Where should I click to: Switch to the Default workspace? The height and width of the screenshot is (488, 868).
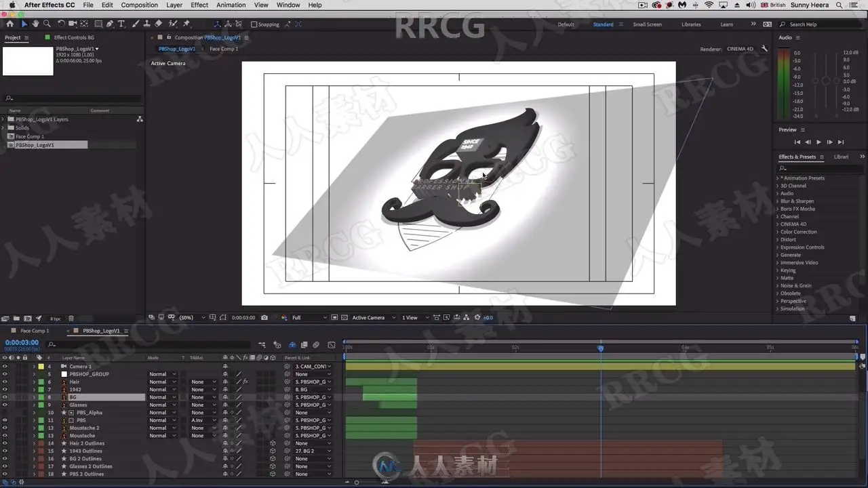pos(566,24)
